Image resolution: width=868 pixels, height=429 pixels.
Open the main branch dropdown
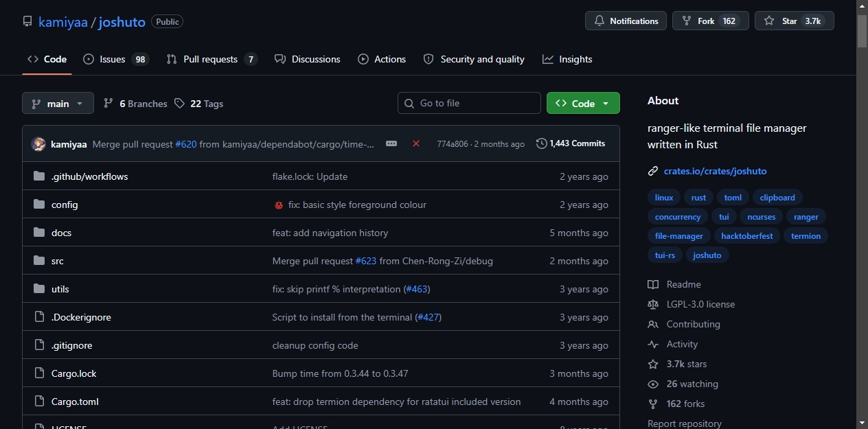coord(58,103)
